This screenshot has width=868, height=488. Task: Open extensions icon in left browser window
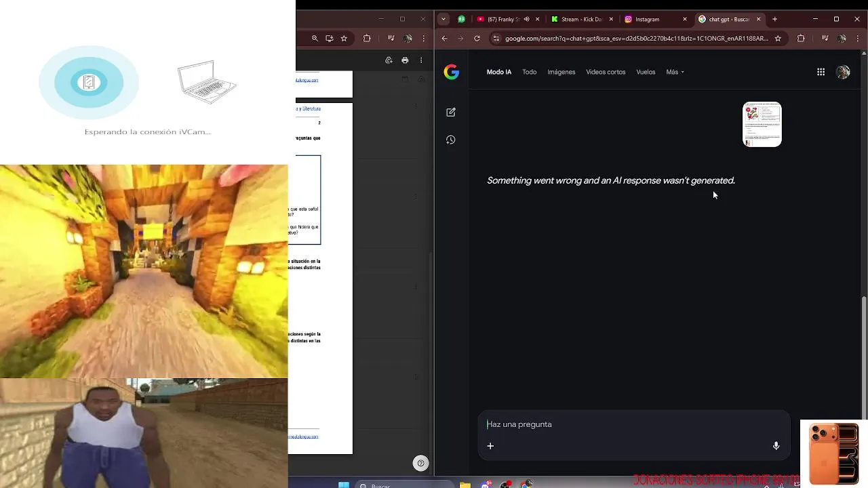tap(367, 39)
